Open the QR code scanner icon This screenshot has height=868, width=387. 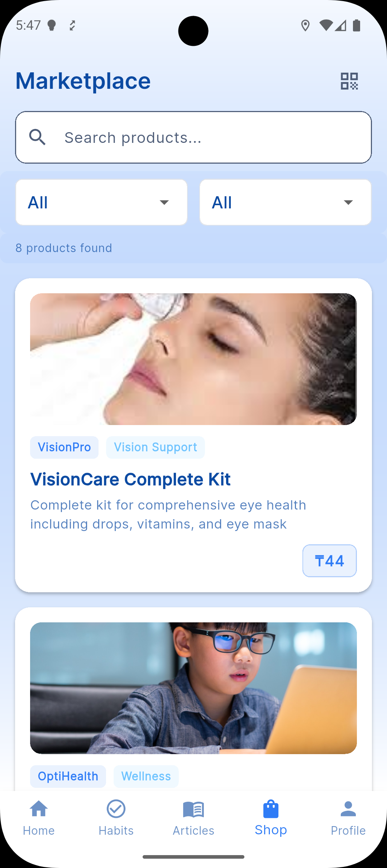(349, 81)
